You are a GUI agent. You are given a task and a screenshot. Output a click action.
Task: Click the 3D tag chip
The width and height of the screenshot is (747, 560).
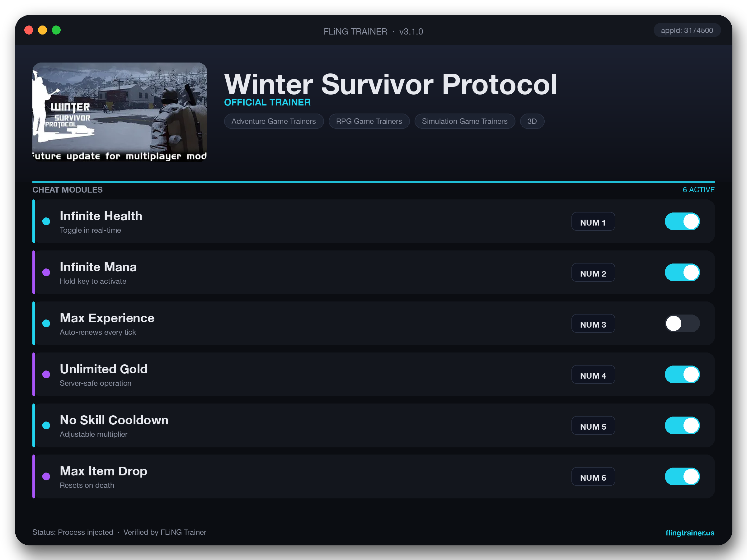[x=532, y=121]
